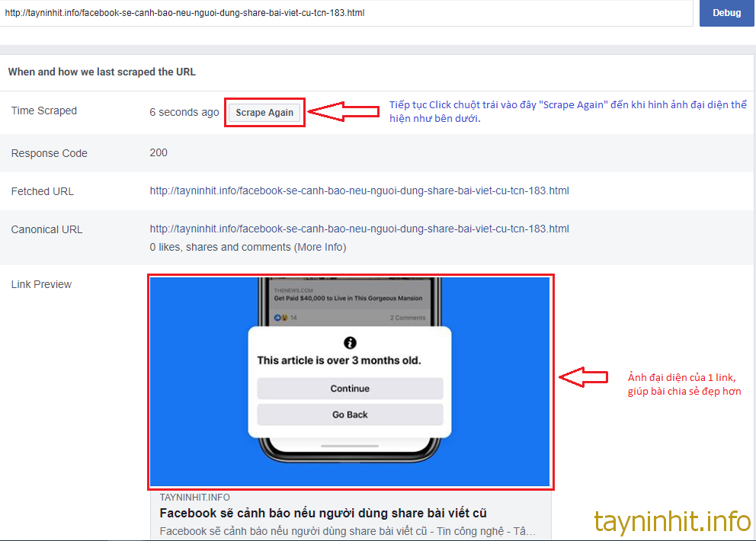
Task: Click the reaction emoji icons showing 14
Action: [280, 317]
